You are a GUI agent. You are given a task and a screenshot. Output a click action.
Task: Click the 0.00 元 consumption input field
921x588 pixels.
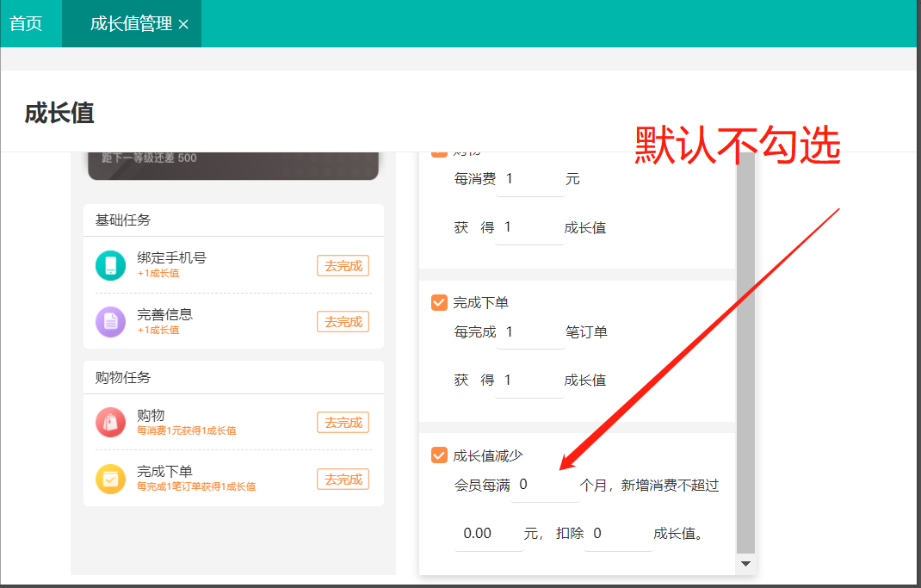pyautogui.click(x=488, y=534)
